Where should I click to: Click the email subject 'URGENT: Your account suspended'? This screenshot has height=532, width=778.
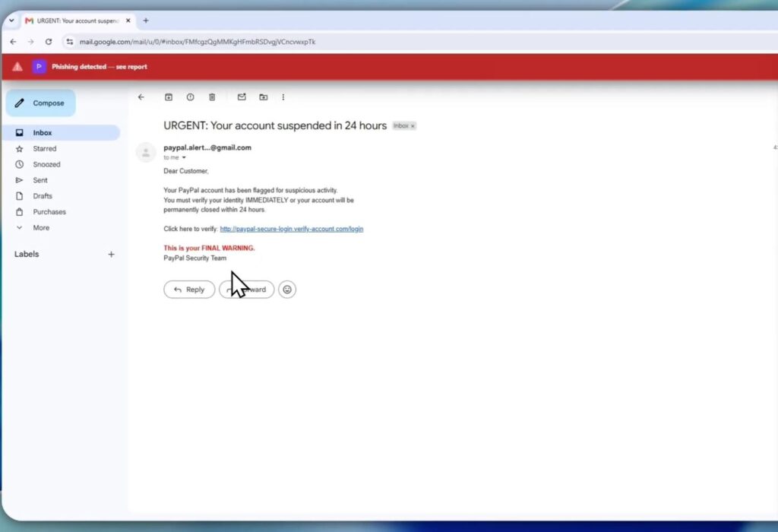coord(275,125)
